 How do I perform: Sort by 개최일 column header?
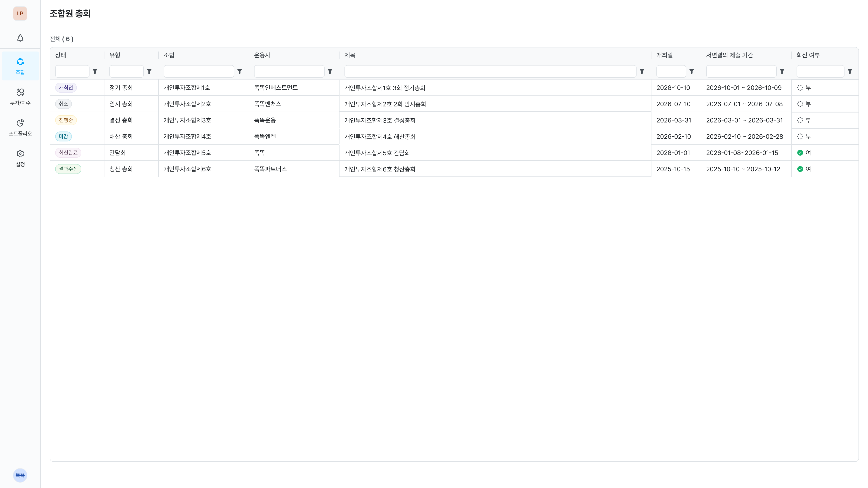664,55
